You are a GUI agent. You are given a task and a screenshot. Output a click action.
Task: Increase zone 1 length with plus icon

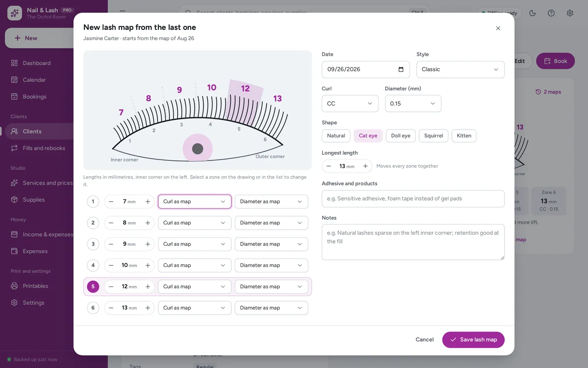pos(148,201)
